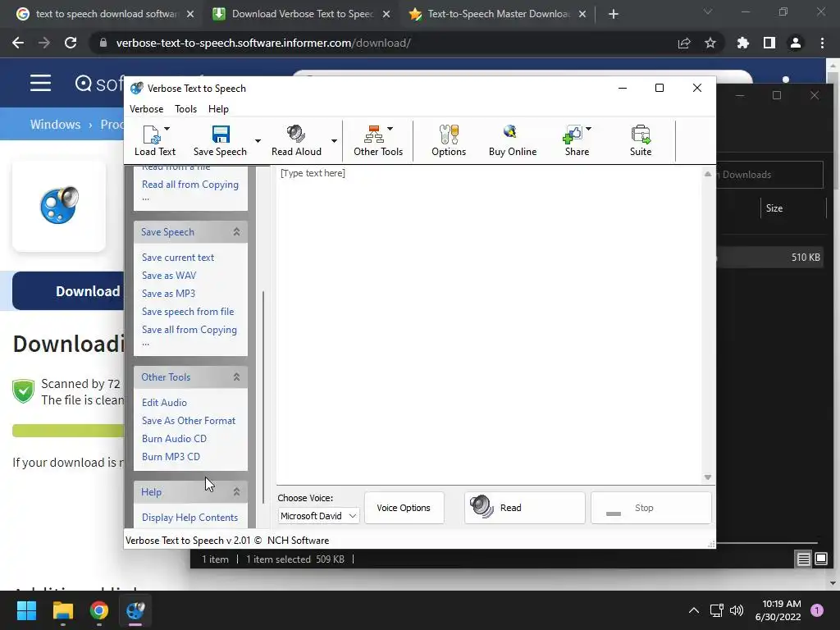Click the sidebar vertical scrollbar
The width and height of the screenshot is (840, 630).
pos(263,396)
